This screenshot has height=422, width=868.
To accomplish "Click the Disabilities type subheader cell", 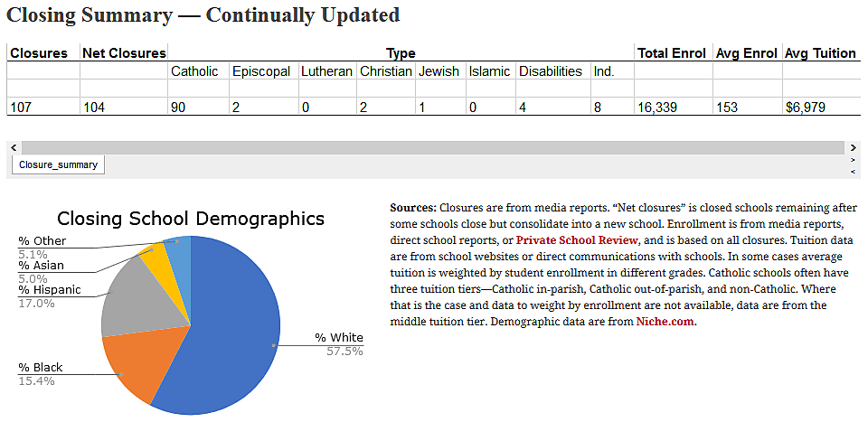I will click(550, 71).
